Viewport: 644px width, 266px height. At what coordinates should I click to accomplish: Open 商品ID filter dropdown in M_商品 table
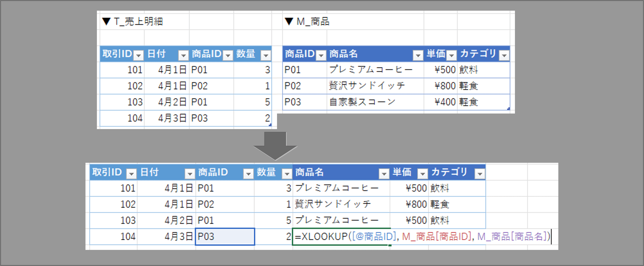321,55
